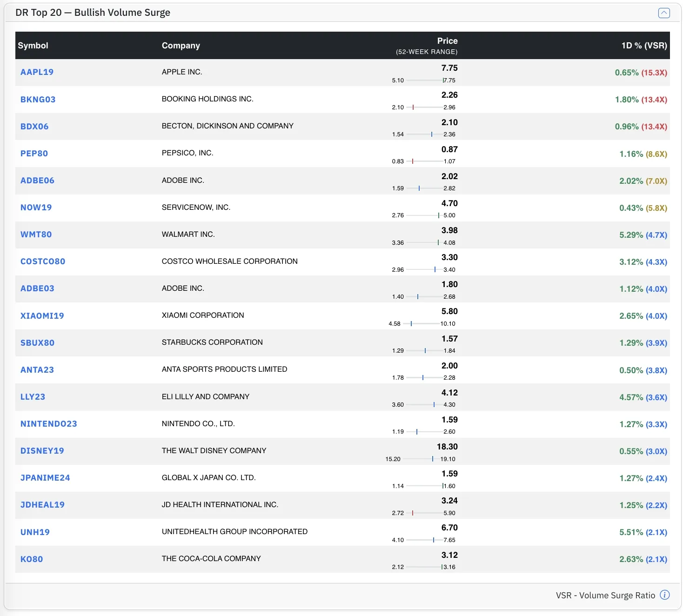Open the KO80 symbol link
The image size is (683, 616).
(x=32, y=559)
